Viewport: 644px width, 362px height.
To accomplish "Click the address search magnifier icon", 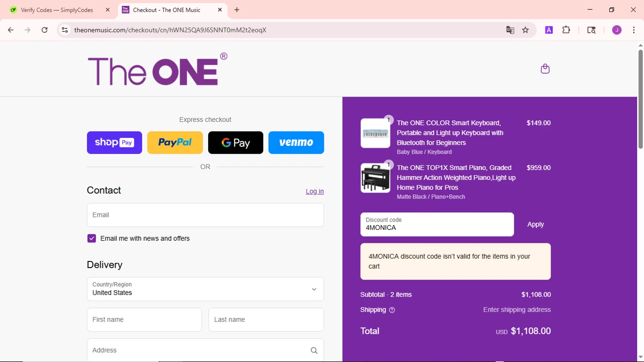I will coord(314,350).
